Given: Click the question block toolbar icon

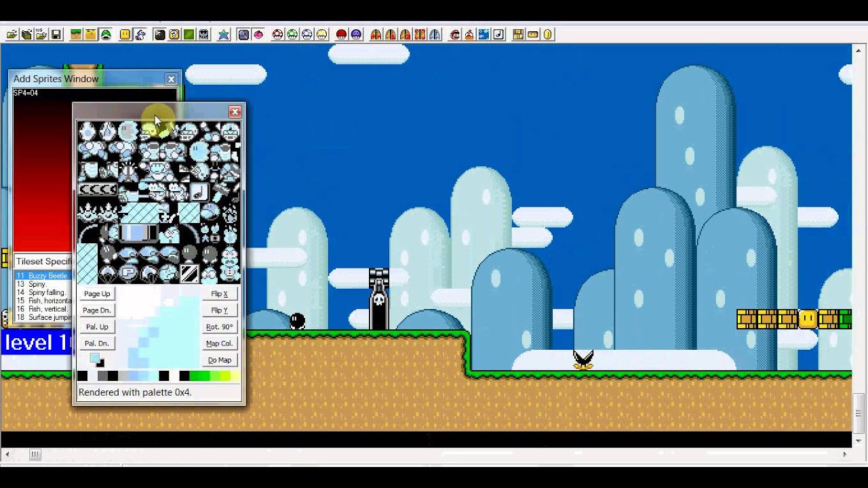Looking at the screenshot, I should [x=174, y=35].
